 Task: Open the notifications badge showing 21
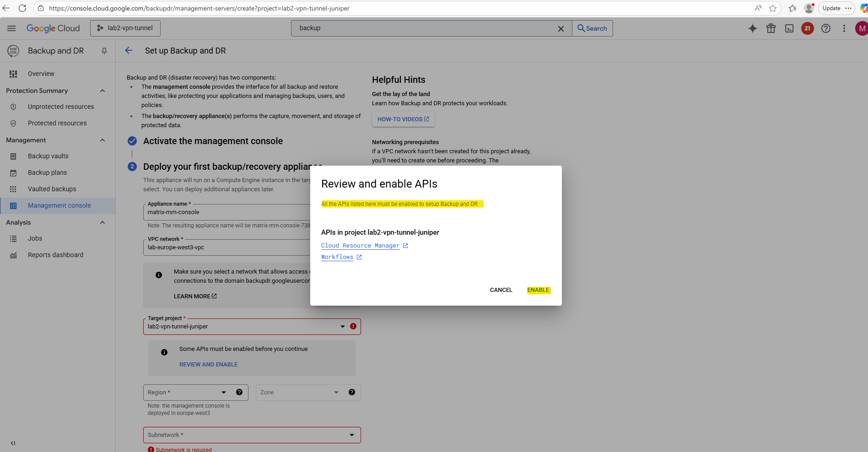(807, 28)
